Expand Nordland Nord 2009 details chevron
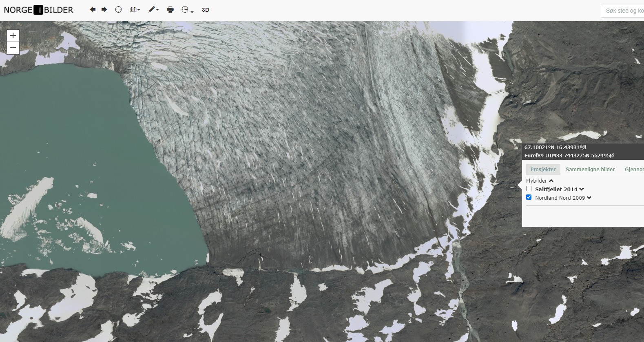Screen dimensions: 644x342 coord(589,198)
